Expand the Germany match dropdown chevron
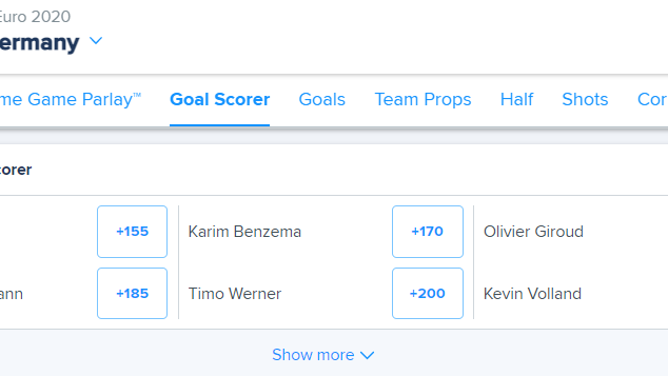The width and height of the screenshot is (668, 376). (96, 41)
